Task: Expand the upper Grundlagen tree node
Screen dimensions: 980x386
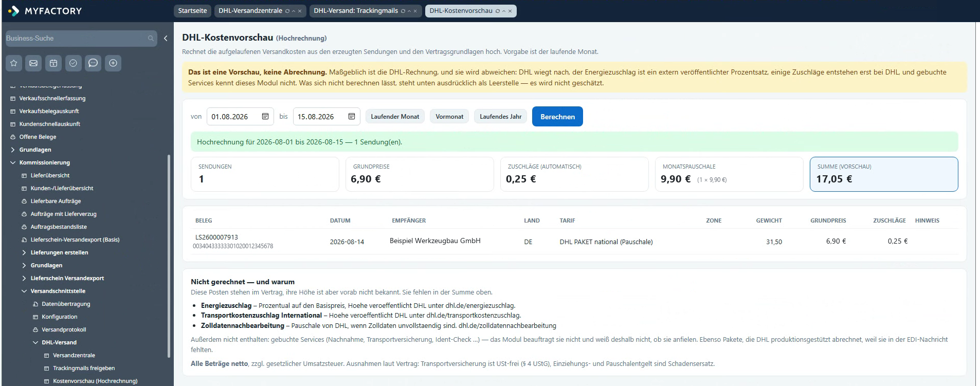Action: 13,150
